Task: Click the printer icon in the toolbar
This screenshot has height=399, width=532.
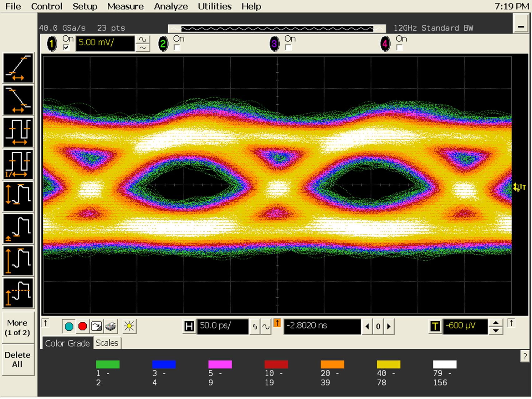Action: [111, 326]
